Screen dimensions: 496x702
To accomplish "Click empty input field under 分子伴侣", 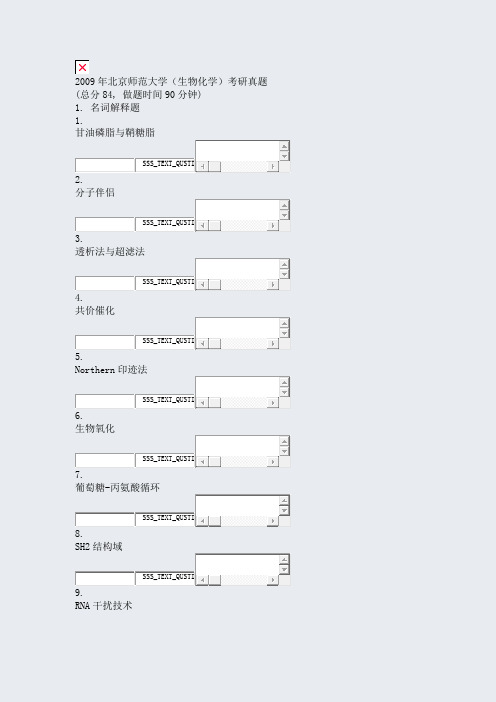I will (105, 224).
